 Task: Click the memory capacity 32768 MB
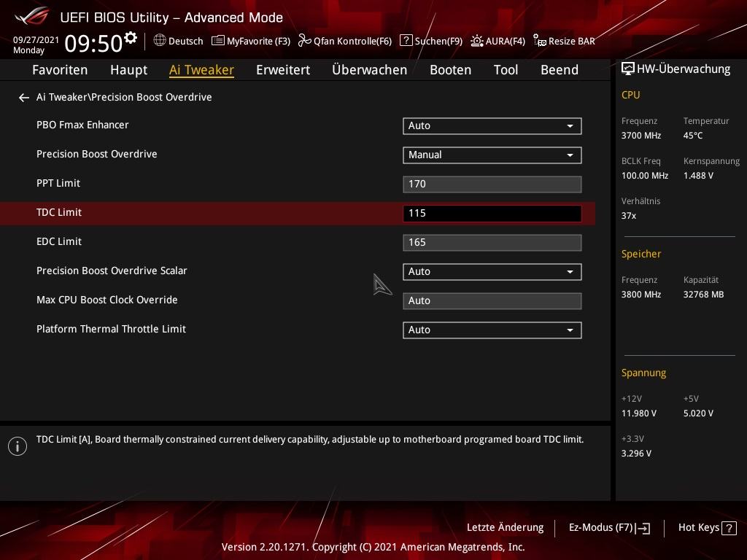click(x=703, y=295)
